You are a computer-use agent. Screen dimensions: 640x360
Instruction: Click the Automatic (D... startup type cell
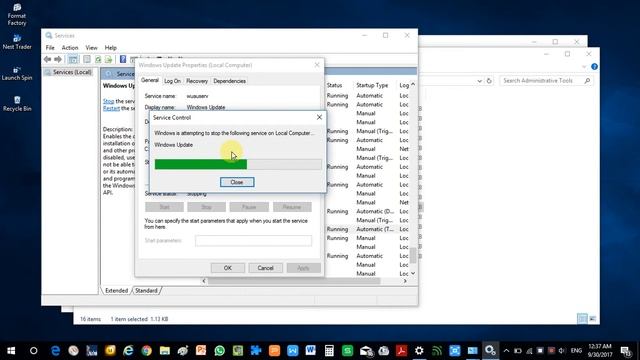(375, 211)
